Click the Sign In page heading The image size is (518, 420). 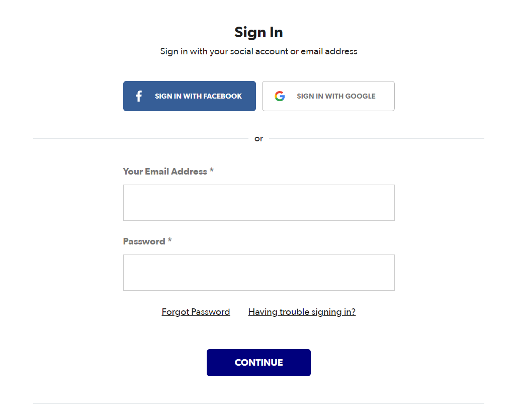tap(258, 32)
